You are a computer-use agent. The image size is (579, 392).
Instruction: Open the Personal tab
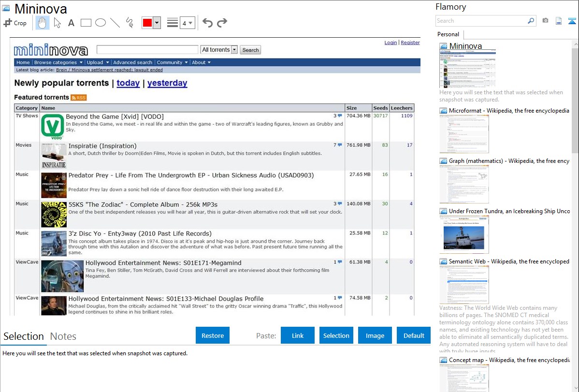448,34
